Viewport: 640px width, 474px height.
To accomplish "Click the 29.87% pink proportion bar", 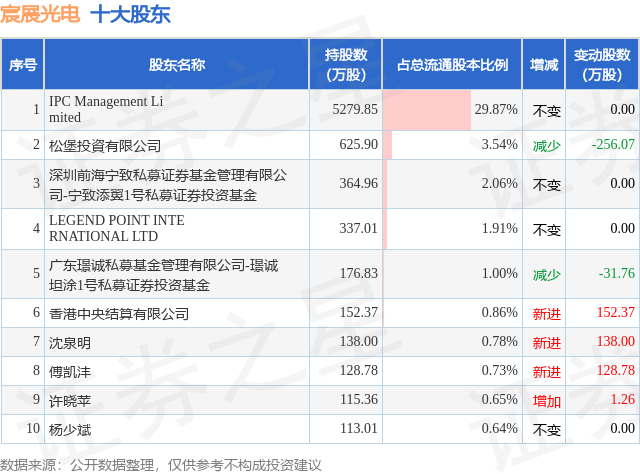I will pyautogui.click(x=426, y=110).
